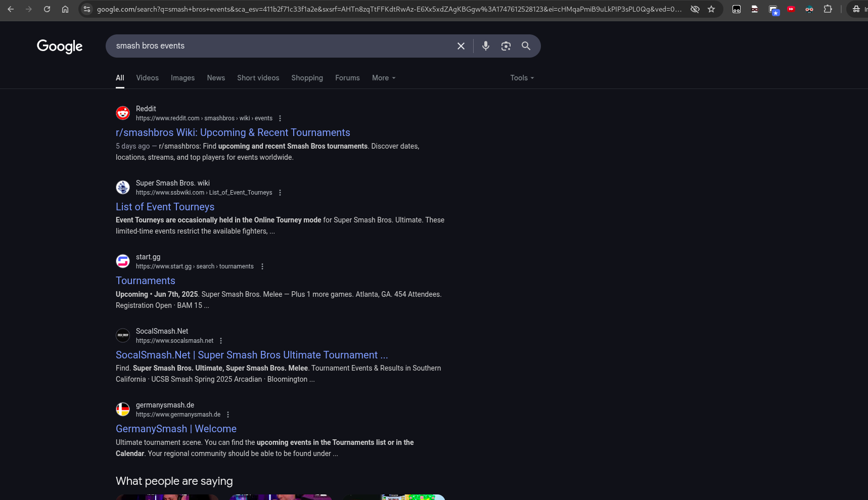Clear the search box text

point(461,46)
